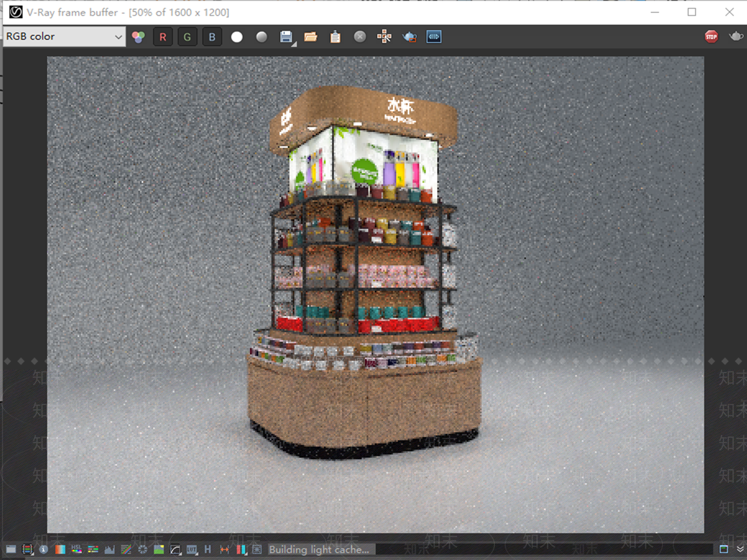Screen dimensions: 747x560
Task: Toggle the red channel R button
Action: click(x=163, y=37)
